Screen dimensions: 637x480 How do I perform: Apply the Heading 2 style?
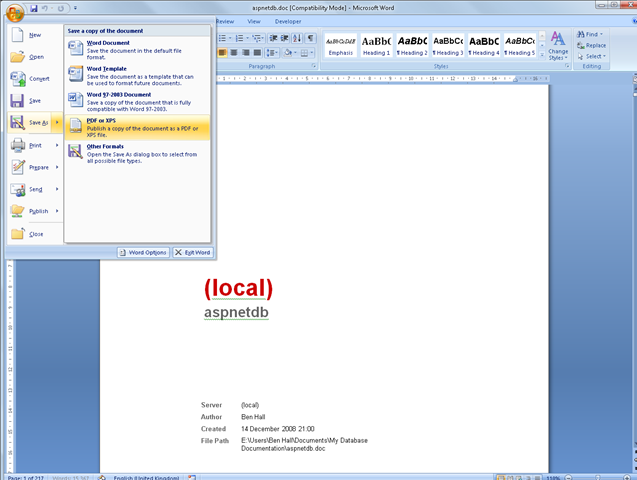(412, 45)
